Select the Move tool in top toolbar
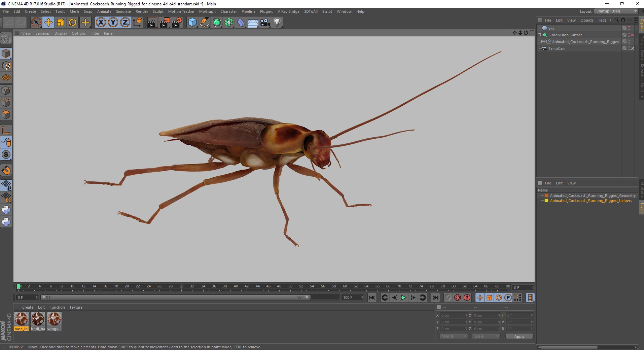Screen dimensions: 644x350 pos(48,23)
